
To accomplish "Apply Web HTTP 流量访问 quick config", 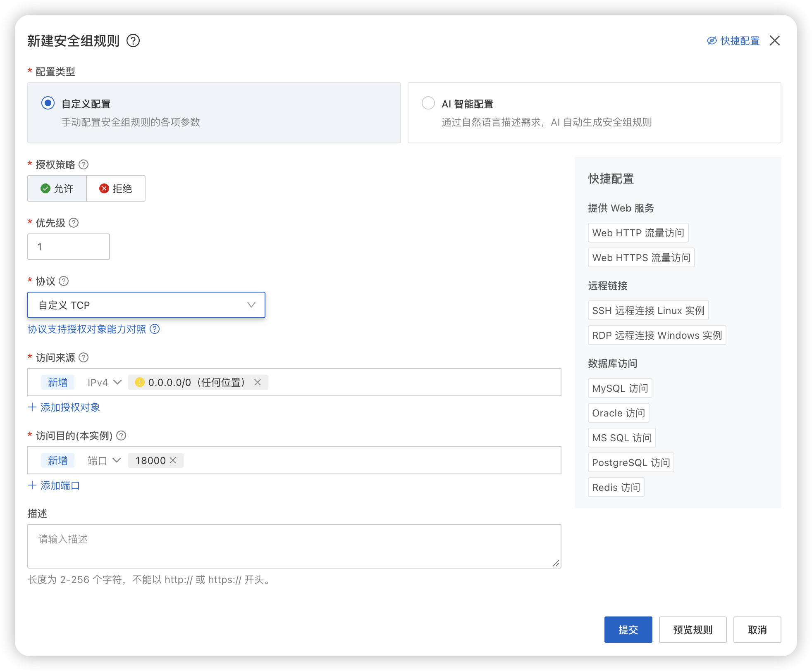I will 638,233.
